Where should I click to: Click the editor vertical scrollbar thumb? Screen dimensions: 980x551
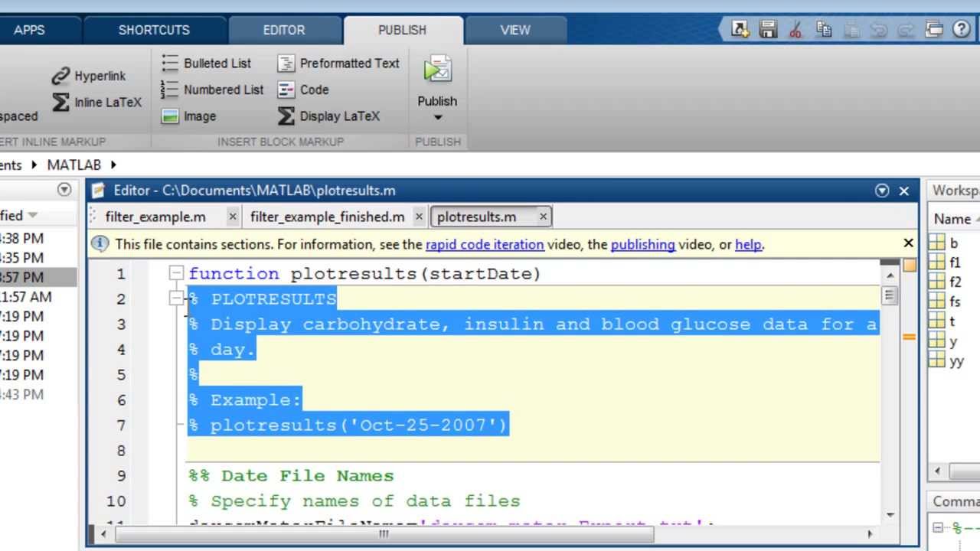point(889,295)
